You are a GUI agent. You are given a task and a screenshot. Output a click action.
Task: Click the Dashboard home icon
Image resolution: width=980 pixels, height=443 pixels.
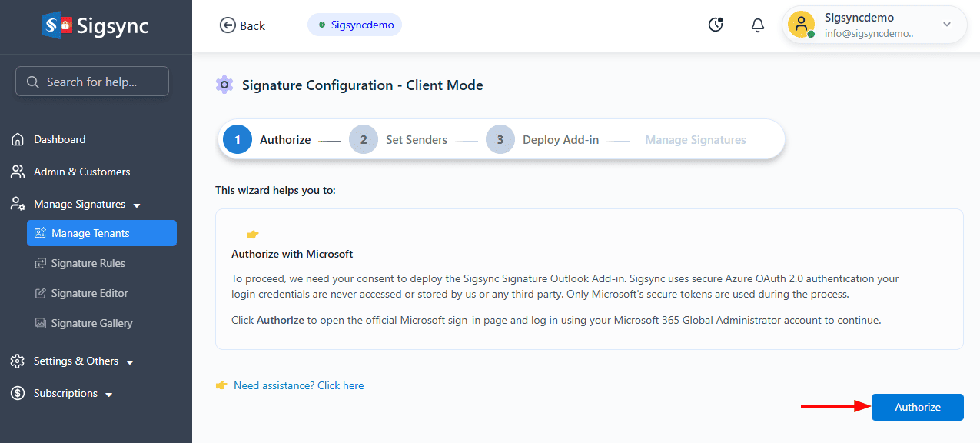(18, 139)
